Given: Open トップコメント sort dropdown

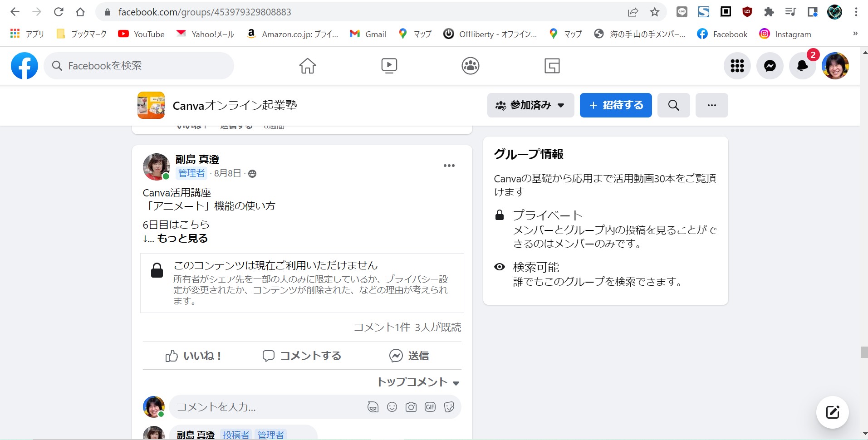Looking at the screenshot, I should 418,382.
